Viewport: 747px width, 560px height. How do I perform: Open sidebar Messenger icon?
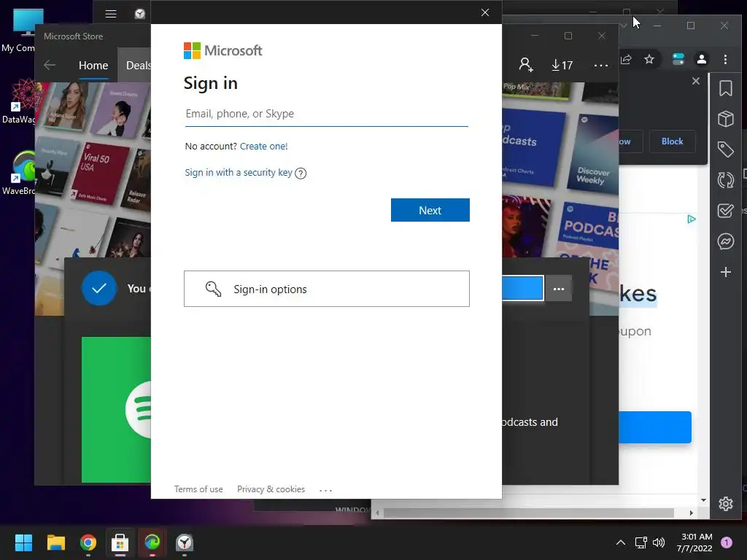point(726,241)
